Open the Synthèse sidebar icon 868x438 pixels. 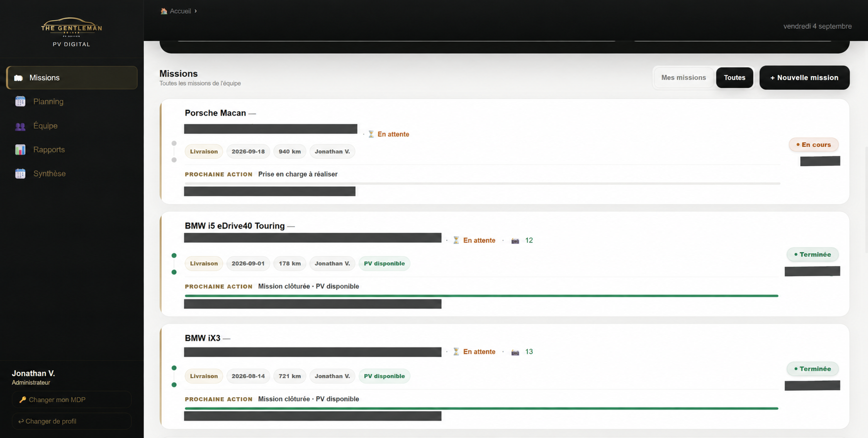click(20, 174)
